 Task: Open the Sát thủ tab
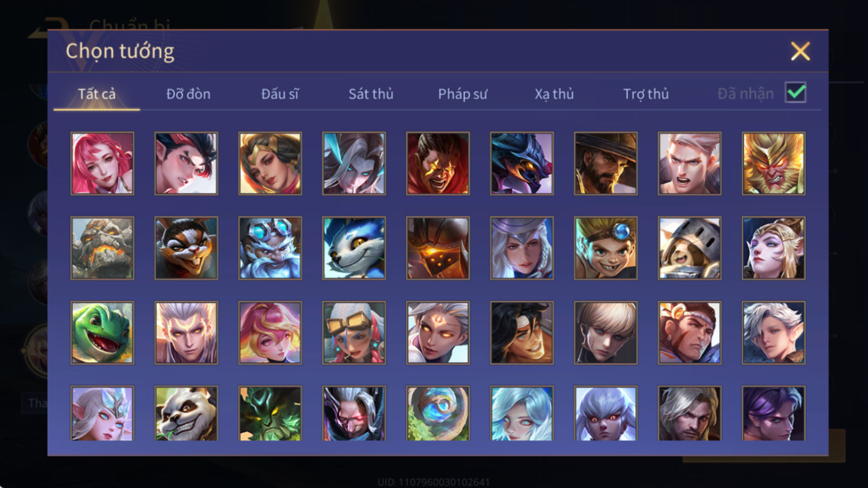371,94
